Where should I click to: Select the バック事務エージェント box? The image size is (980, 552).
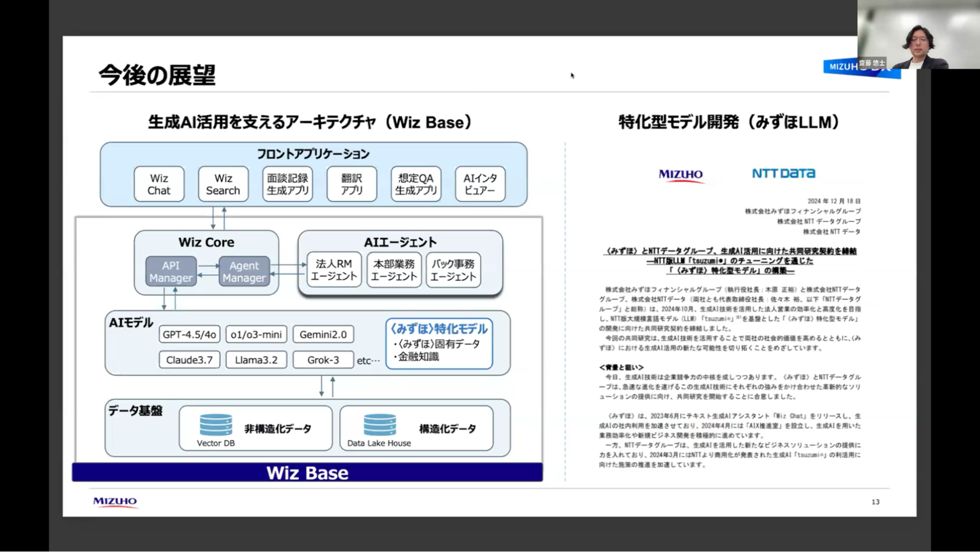coord(453,270)
